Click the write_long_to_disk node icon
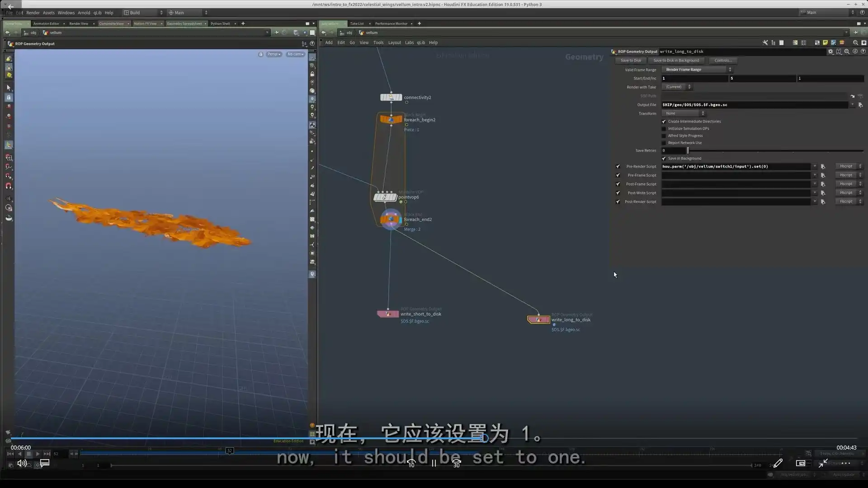The width and height of the screenshot is (868, 488). (x=538, y=320)
